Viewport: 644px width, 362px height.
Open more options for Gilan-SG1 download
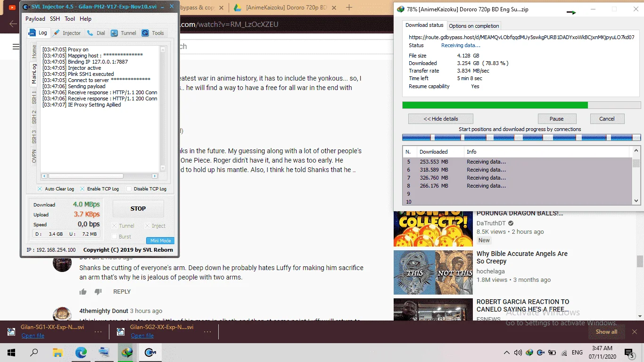pos(98,332)
